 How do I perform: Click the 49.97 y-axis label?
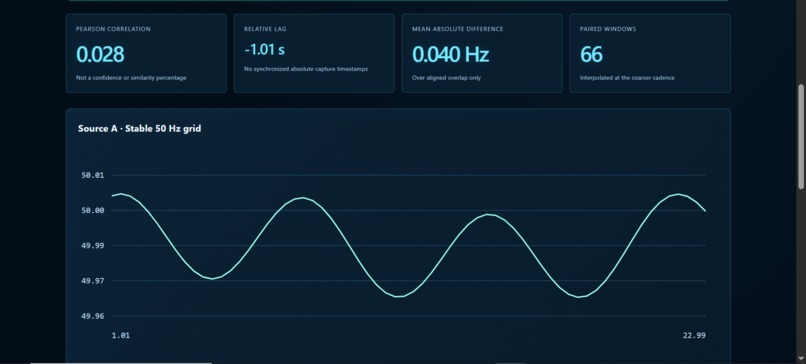click(93, 281)
